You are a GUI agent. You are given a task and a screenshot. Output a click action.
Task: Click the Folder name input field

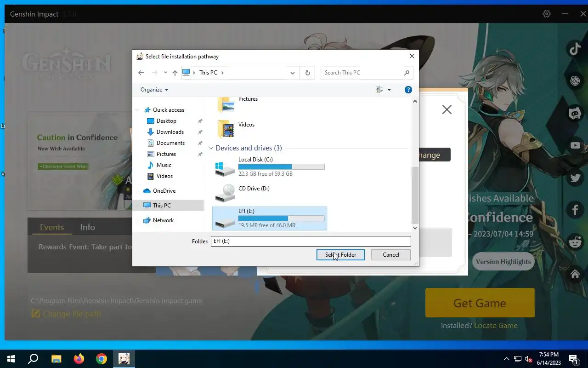point(311,241)
